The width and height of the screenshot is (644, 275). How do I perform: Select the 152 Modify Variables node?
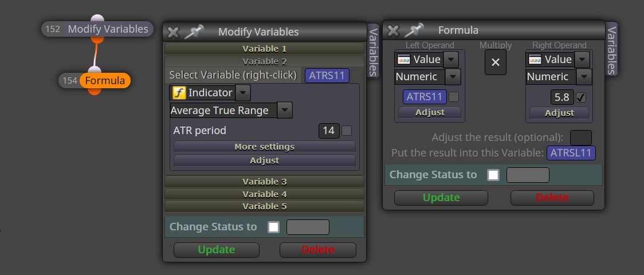pyautogui.click(x=98, y=29)
